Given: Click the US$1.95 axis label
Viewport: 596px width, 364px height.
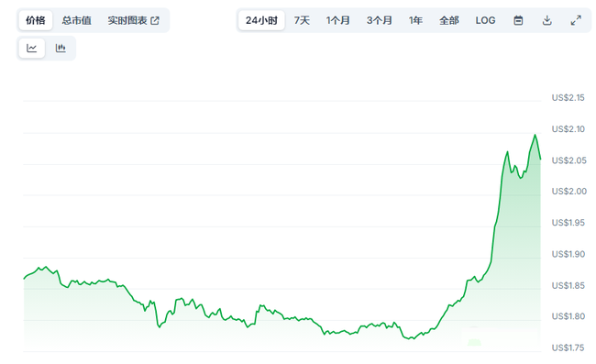Looking at the screenshot, I should [568, 223].
